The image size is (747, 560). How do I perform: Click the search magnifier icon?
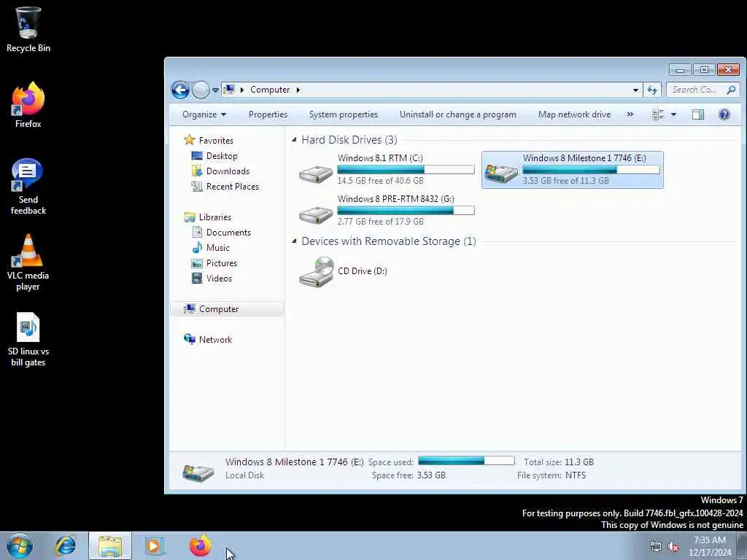tap(731, 90)
